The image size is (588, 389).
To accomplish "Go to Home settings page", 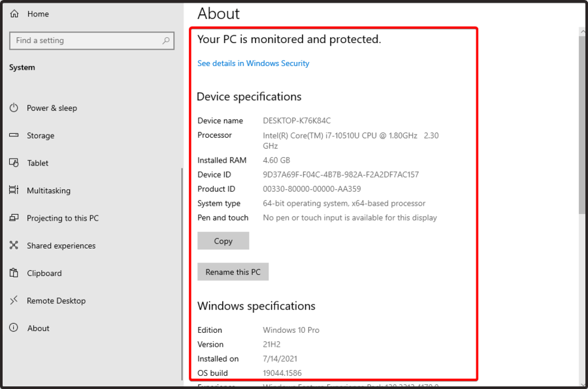I will coord(38,14).
